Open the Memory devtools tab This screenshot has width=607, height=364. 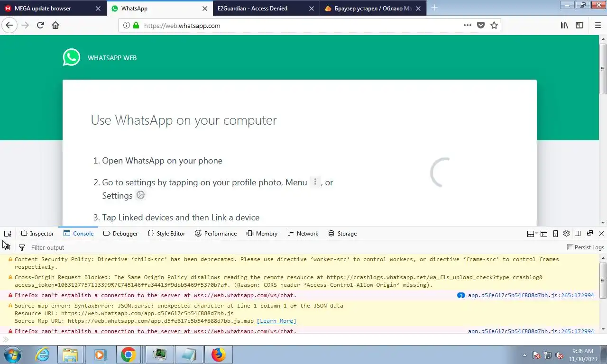pos(262,234)
